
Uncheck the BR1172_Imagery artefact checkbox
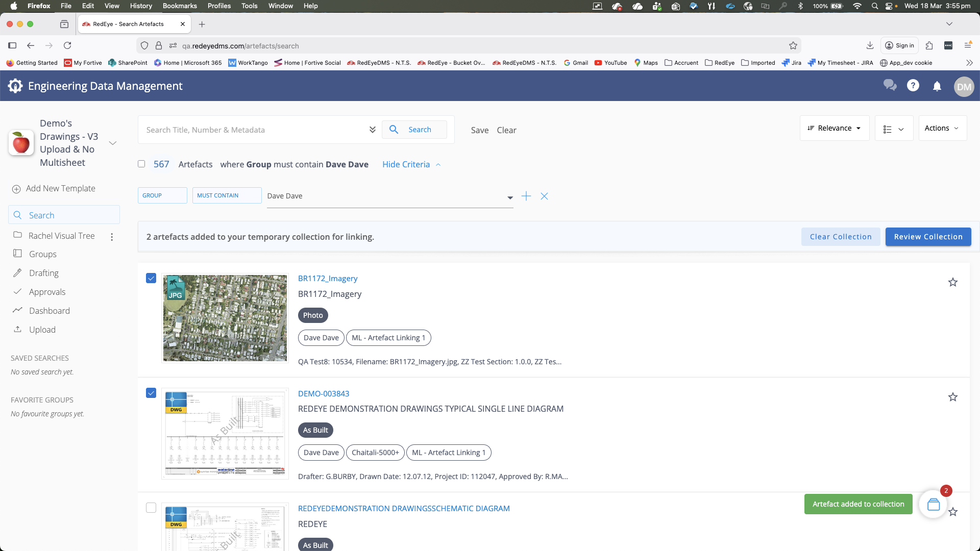click(x=151, y=278)
